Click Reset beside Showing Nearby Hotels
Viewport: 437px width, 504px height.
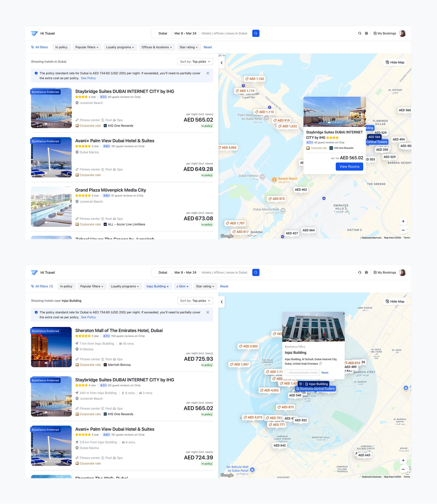(325, 373)
